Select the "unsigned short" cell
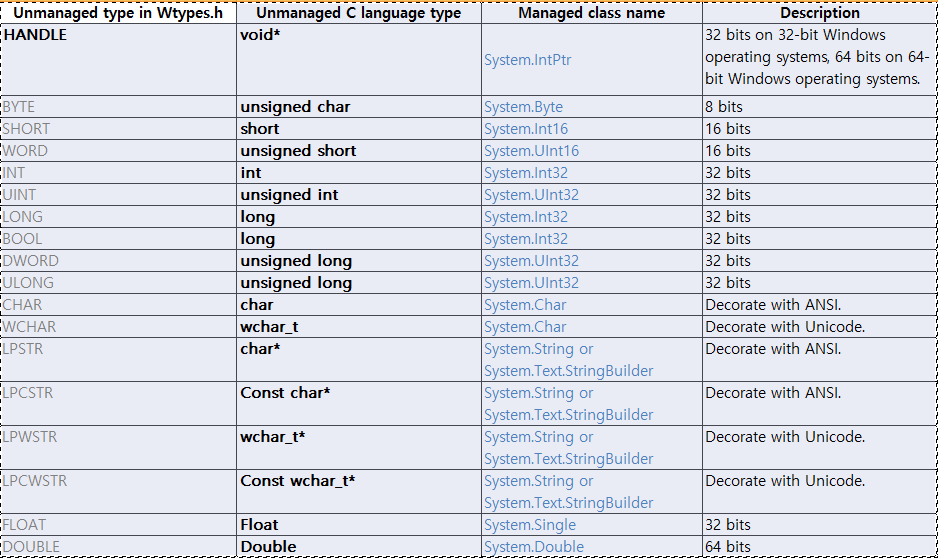This screenshot has height=558, width=938. [x=359, y=151]
